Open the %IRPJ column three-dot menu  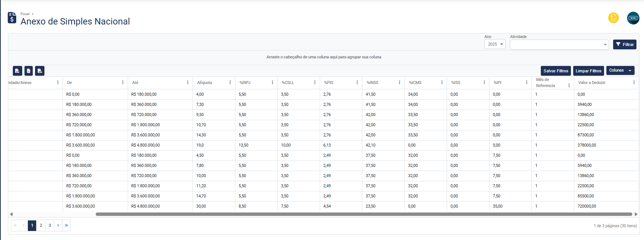pyautogui.click(x=272, y=83)
